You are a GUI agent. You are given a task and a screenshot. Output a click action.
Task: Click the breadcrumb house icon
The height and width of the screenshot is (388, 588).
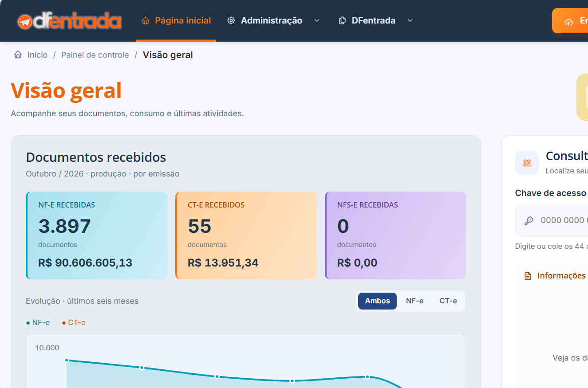(x=18, y=55)
